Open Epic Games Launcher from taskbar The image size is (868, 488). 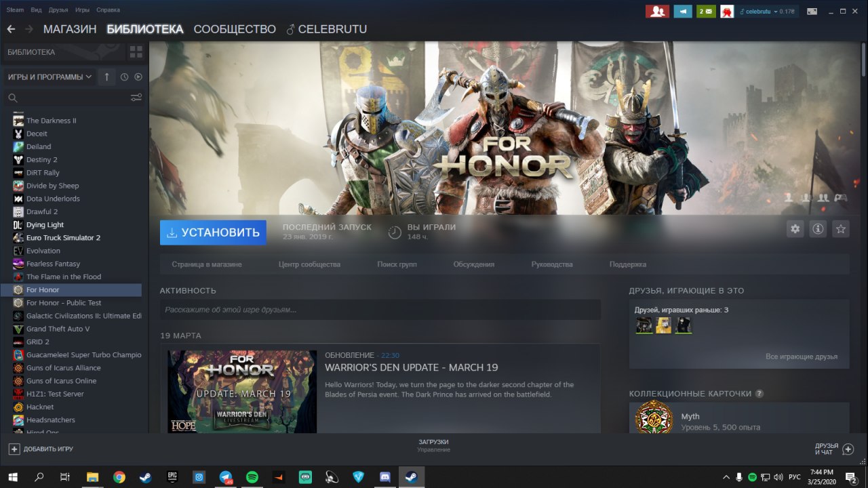(x=172, y=476)
